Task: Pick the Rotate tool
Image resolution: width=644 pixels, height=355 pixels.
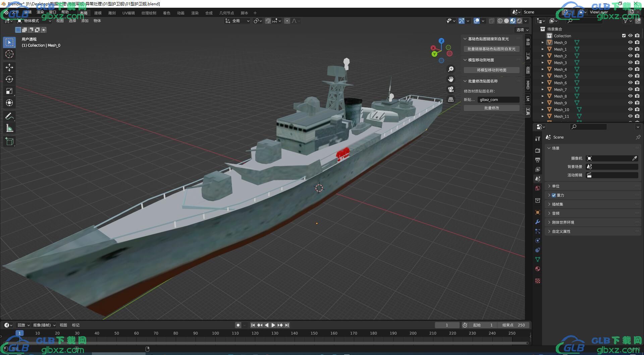Action: 9,79
